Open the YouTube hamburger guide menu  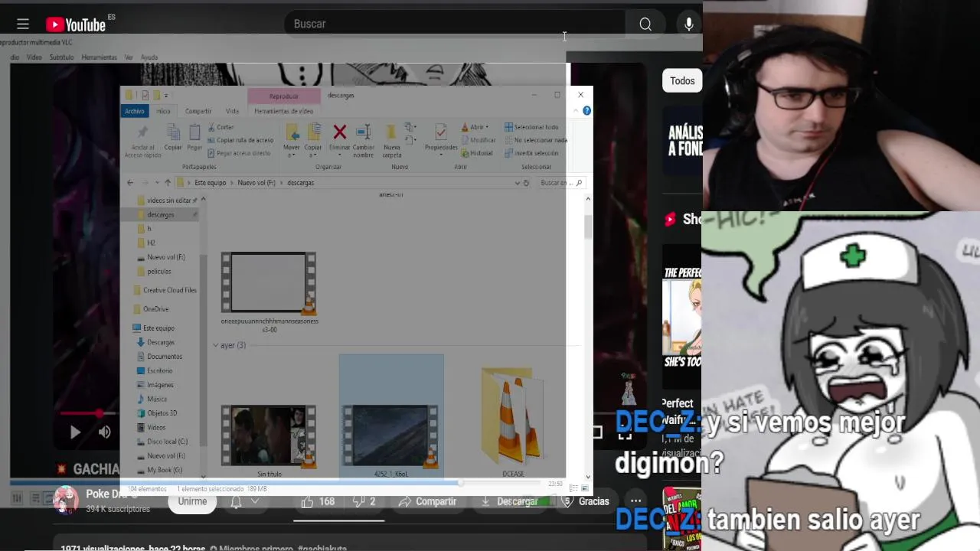pyautogui.click(x=23, y=24)
